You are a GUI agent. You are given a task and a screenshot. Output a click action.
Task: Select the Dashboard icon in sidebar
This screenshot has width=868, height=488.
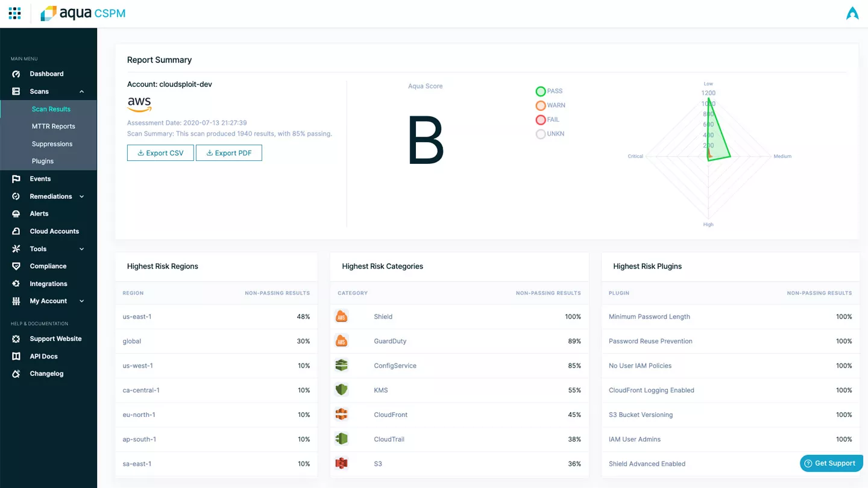(x=15, y=74)
